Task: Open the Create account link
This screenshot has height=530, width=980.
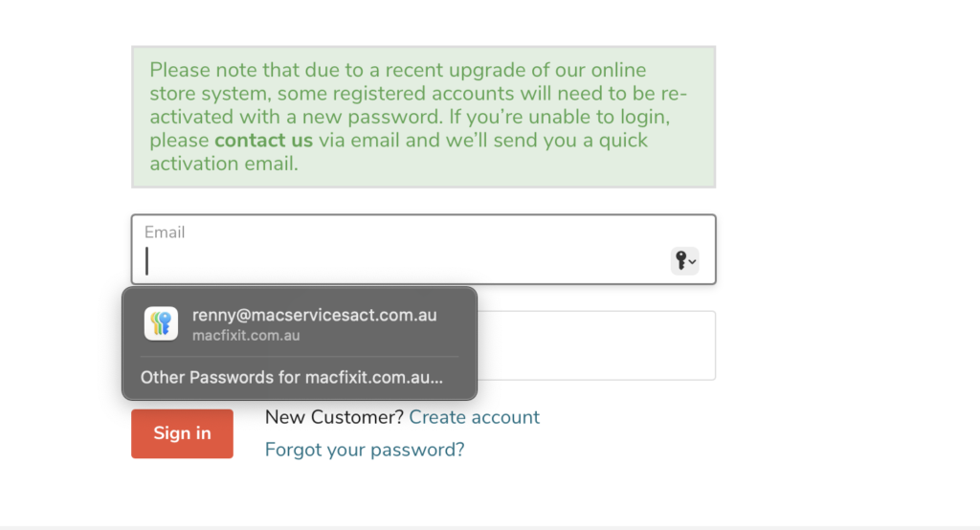Action: coord(475,417)
